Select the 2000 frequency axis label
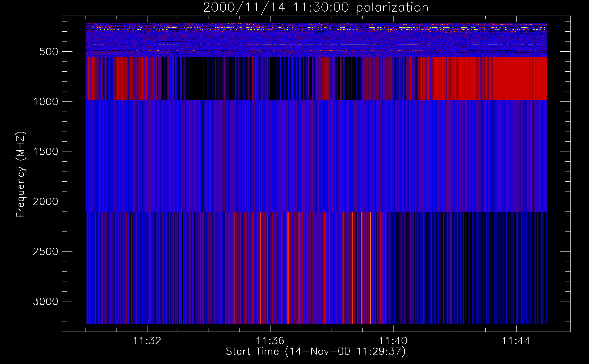Screen dimensions: 589x364 pos(46,201)
